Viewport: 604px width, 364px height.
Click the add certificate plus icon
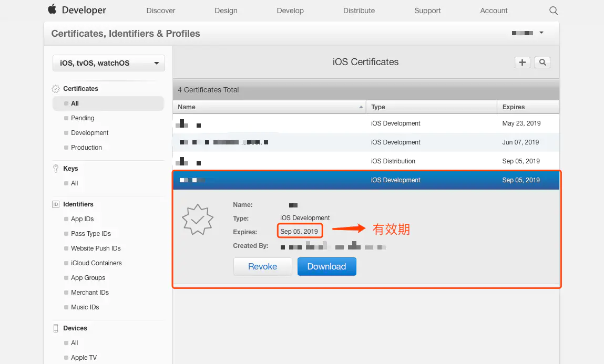click(x=523, y=63)
